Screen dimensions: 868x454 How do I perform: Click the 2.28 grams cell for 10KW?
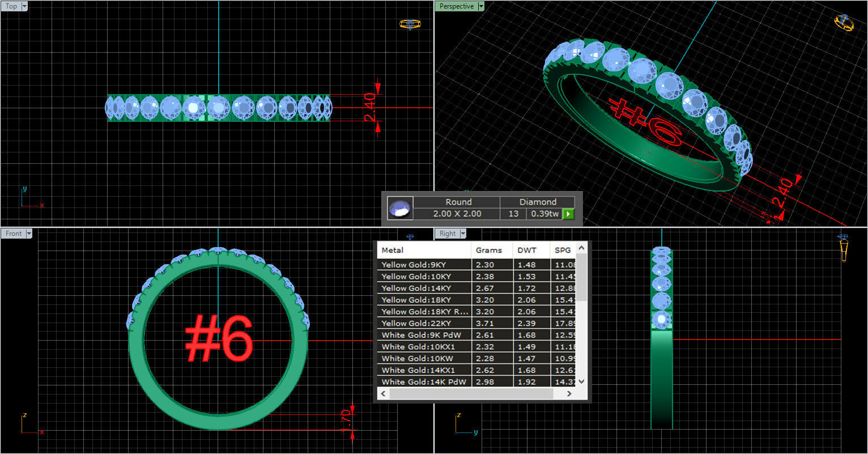(x=492, y=358)
